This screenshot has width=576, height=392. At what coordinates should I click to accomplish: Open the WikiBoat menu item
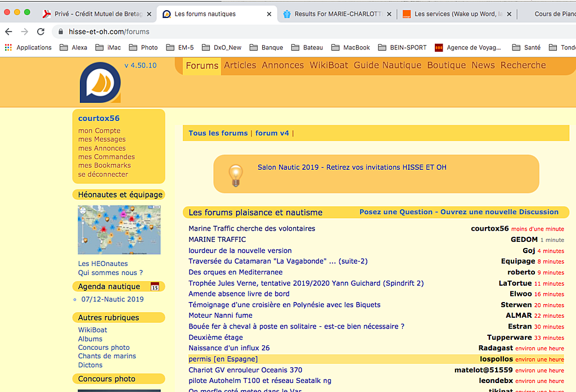tap(328, 65)
